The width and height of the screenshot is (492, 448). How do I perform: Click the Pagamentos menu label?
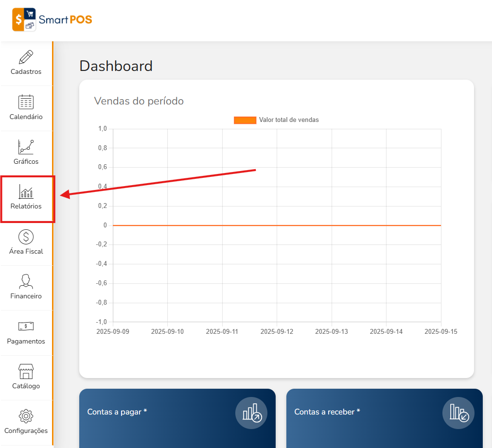26,342
